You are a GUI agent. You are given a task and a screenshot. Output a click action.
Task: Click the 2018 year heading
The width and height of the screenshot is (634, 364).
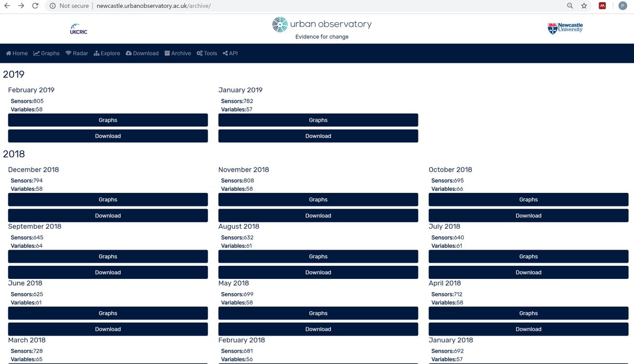(x=14, y=154)
